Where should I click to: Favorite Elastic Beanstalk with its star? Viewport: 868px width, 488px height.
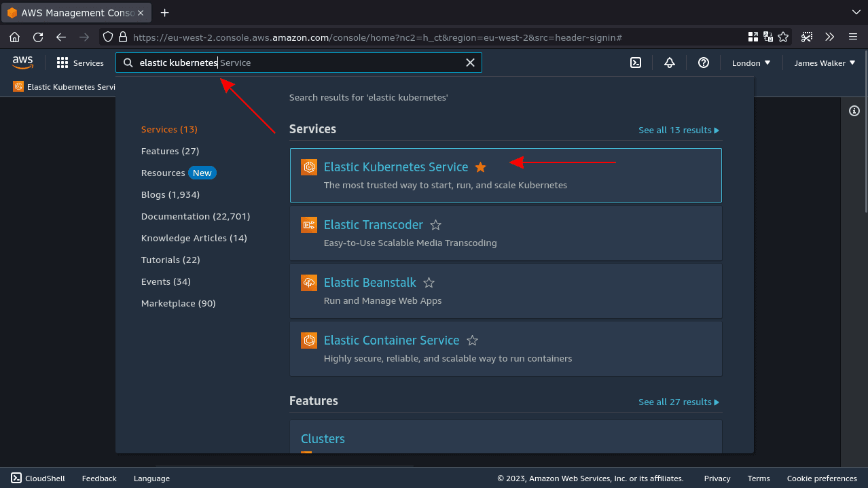click(x=429, y=283)
